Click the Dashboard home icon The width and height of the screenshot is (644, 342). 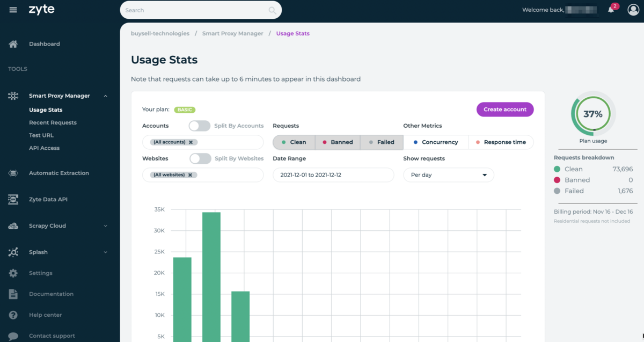[13, 44]
